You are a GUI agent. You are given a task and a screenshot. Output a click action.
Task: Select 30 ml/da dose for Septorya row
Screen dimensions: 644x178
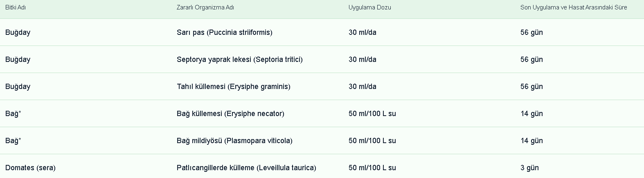(363, 59)
